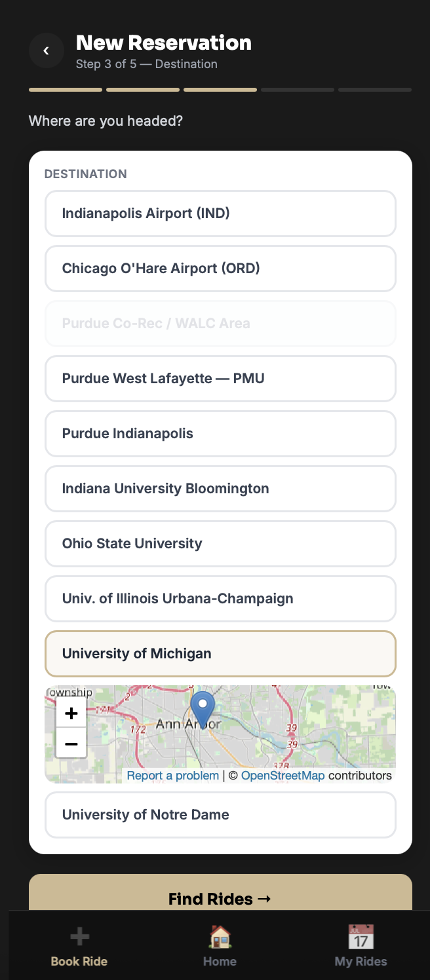Select Indiana University Bloomington option
The image size is (430, 980).
coord(220,489)
